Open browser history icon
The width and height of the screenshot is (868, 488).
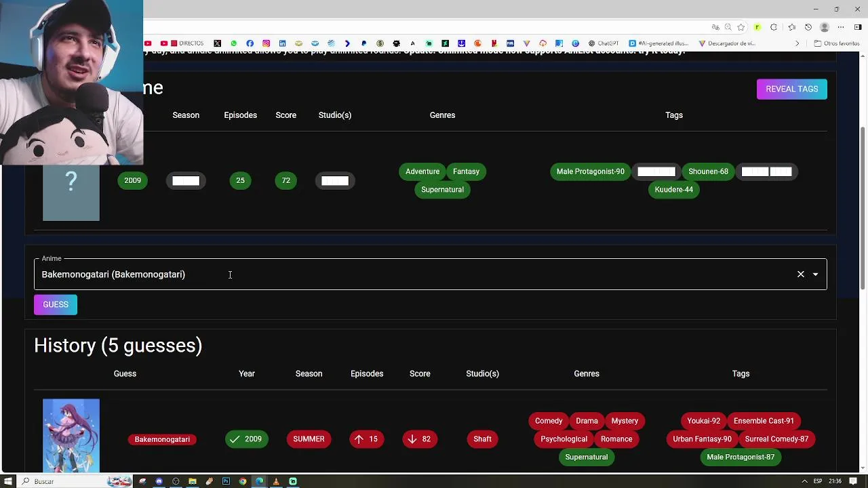pyautogui.click(x=808, y=27)
